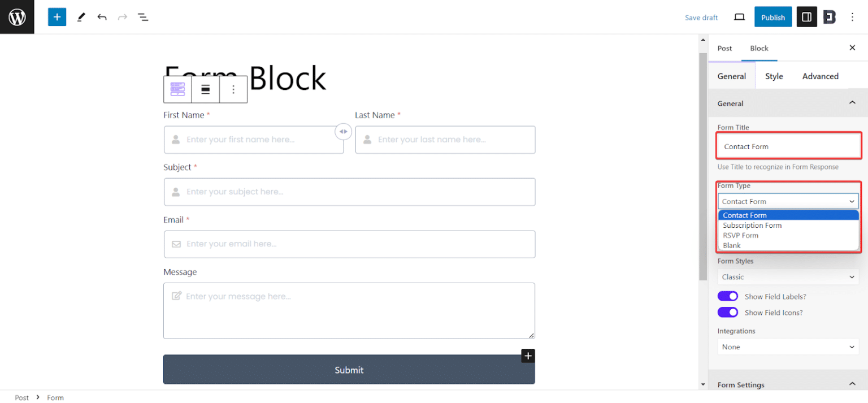This screenshot has height=403, width=868.
Task: Switch to the Style tab
Action: [x=774, y=76]
